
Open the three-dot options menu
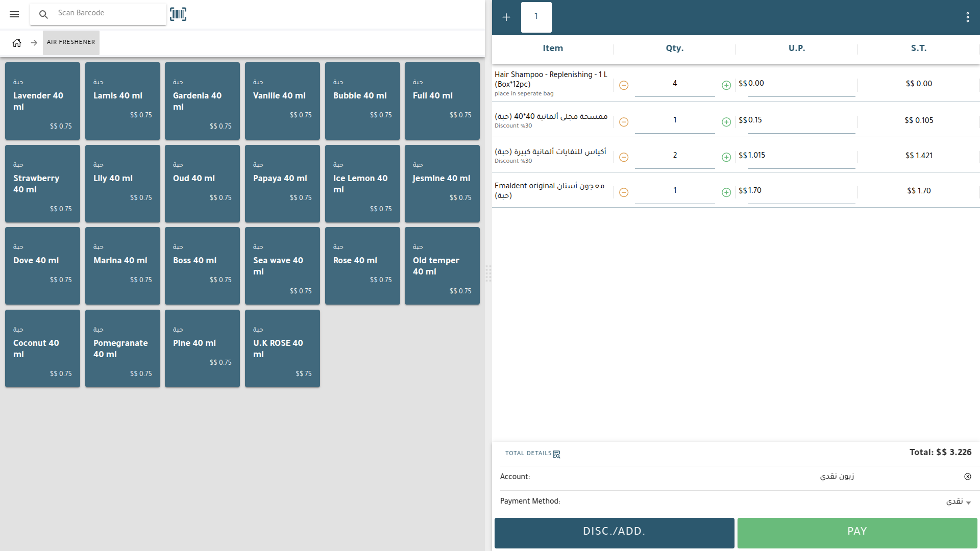click(x=967, y=17)
